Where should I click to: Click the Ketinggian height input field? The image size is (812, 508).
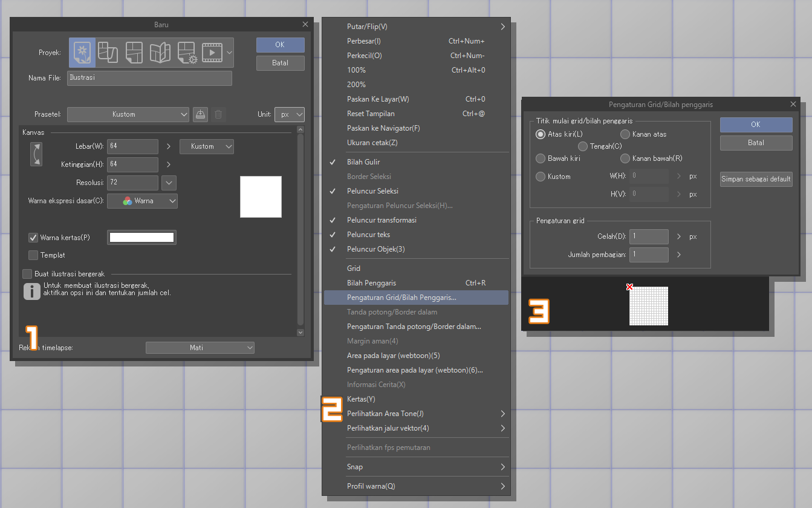click(132, 164)
